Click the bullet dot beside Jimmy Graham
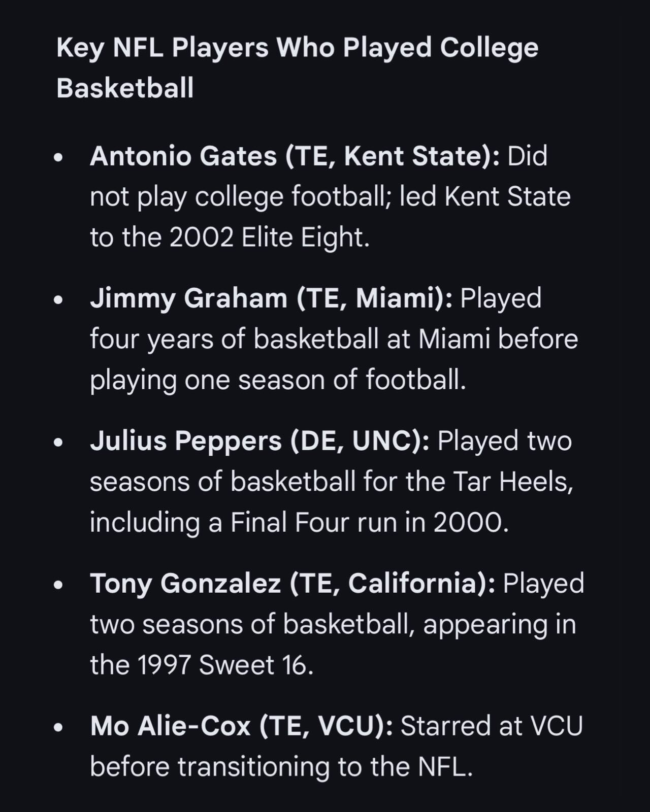650x812 pixels. click(59, 299)
